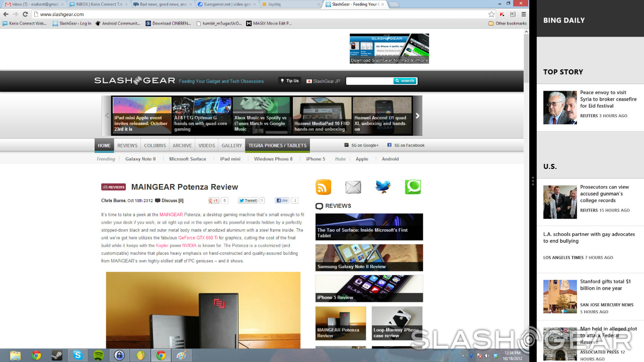Click the green chat bubble icon
Viewport: 644px width, 362px height.
413,187
